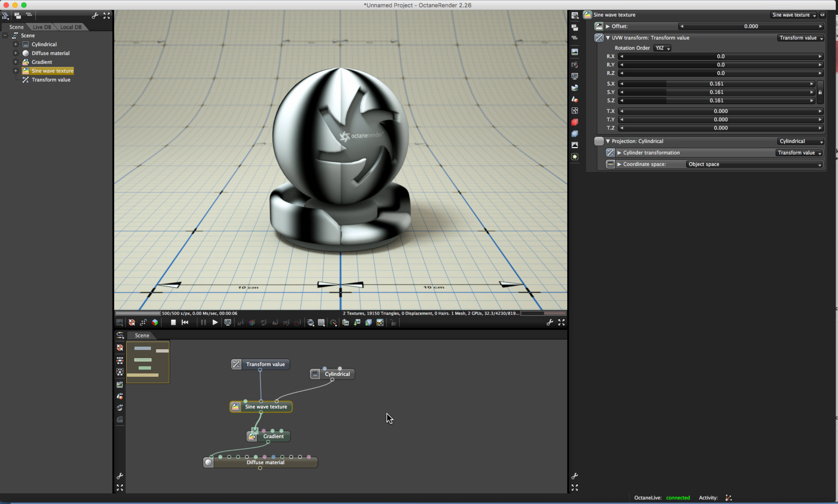Open the Rotation Order YXZ dropdown
Image resolution: width=838 pixels, height=504 pixels.
[662, 48]
